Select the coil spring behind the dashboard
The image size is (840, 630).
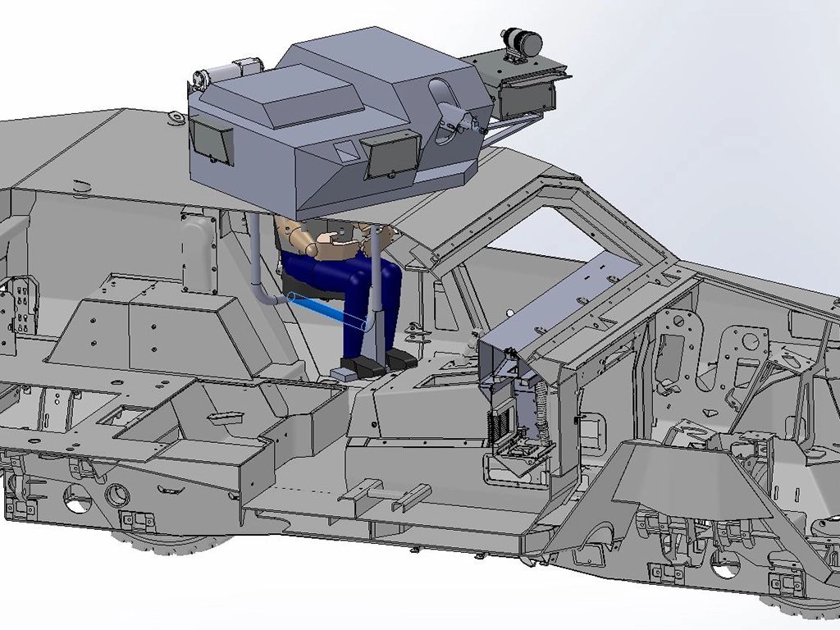point(542,402)
